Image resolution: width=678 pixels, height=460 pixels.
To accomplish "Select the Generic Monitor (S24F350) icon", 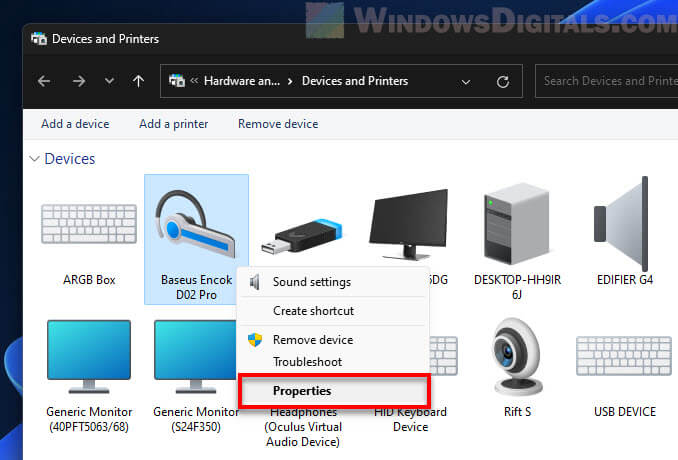I will pos(195,357).
